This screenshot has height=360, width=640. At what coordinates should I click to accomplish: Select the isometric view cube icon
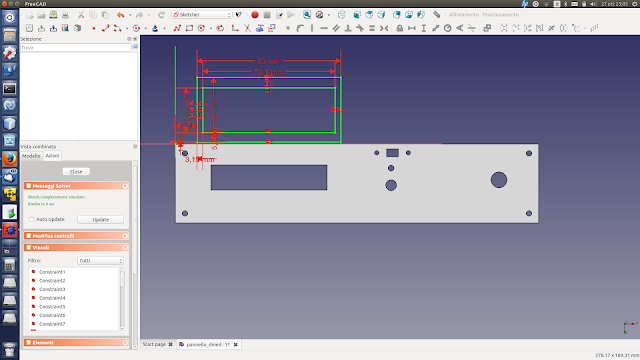pos(342,15)
